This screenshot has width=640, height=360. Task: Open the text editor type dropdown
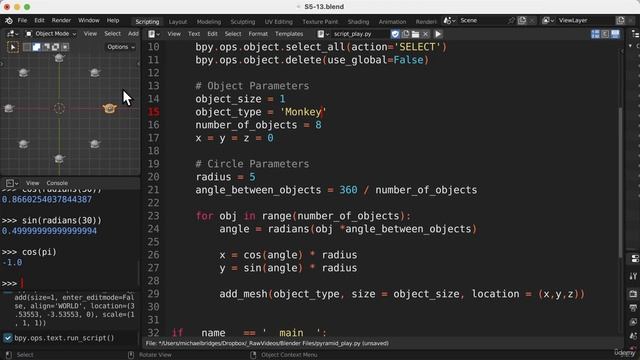click(x=154, y=34)
